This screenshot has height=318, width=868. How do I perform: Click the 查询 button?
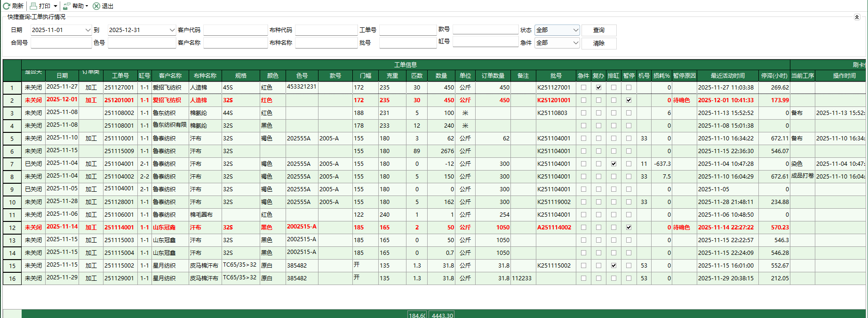click(598, 30)
